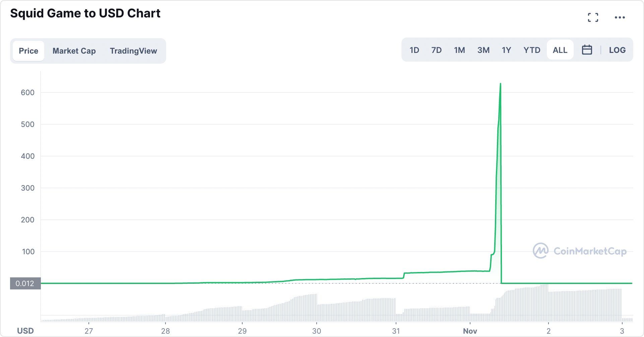Select the 1Y time range

[506, 50]
